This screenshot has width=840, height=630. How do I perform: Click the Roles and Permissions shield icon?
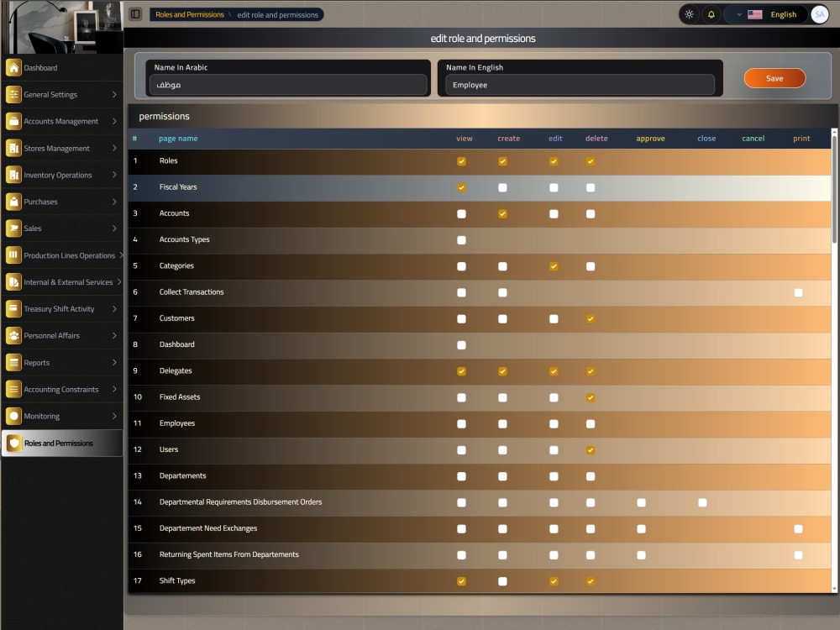pos(14,443)
